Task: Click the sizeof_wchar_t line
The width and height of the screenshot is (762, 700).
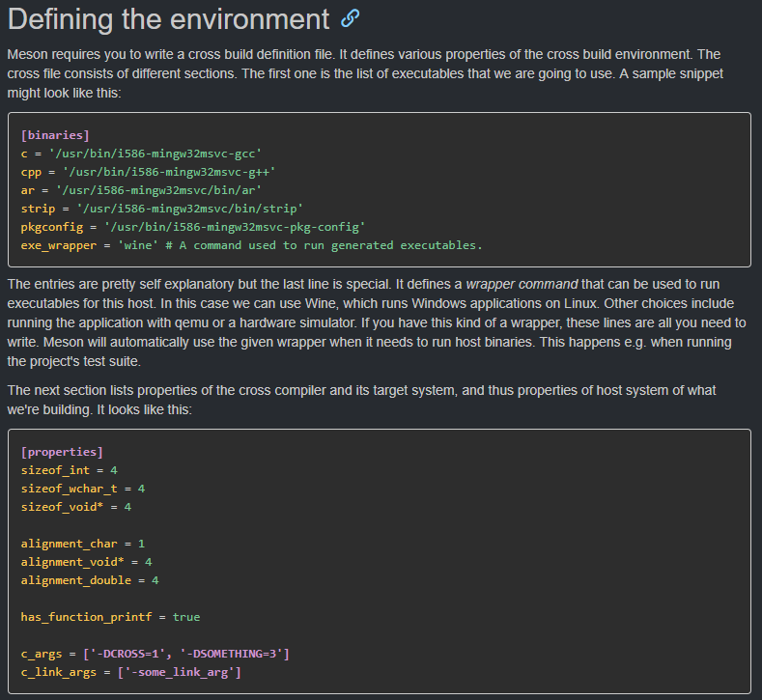Action: click(83, 489)
